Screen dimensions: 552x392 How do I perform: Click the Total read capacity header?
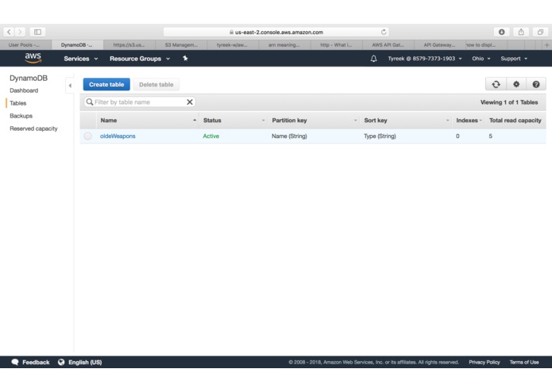(x=515, y=121)
